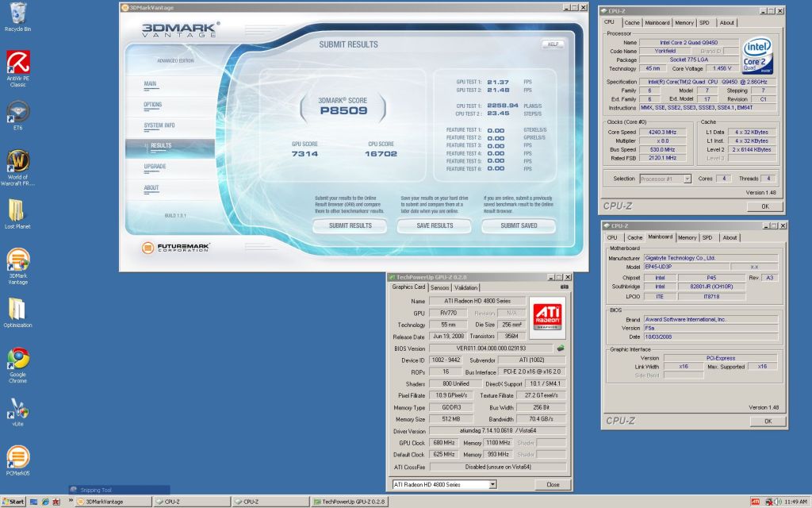Open the MAIN section in 3DMark Vantage
The width and height of the screenshot is (812, 508).
click(x=150, y=83)
